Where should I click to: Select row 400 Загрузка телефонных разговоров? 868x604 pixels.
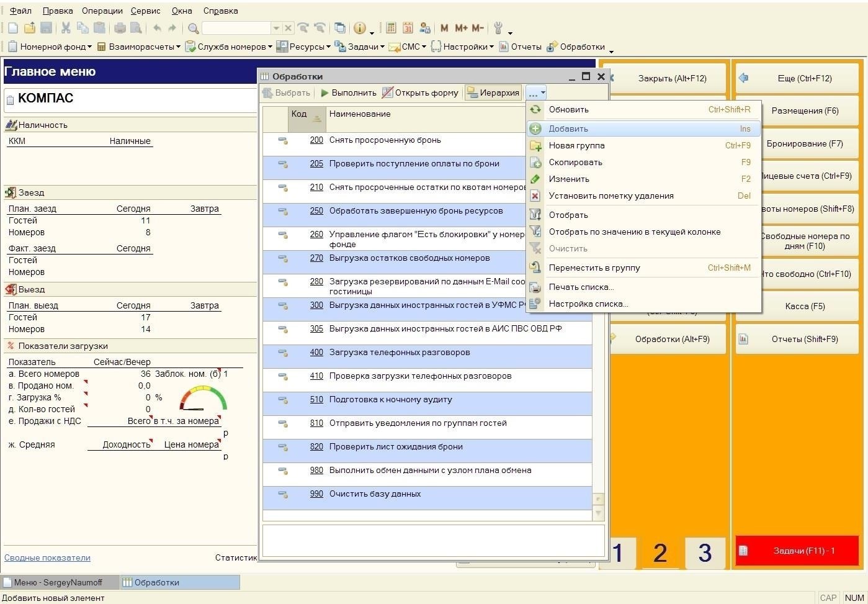tap(427, 356)
